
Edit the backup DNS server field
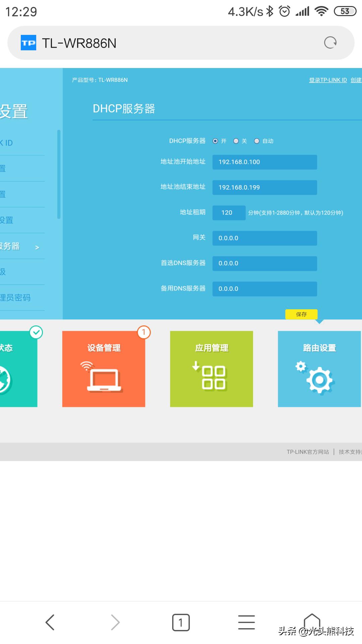[x=264, y=289]
